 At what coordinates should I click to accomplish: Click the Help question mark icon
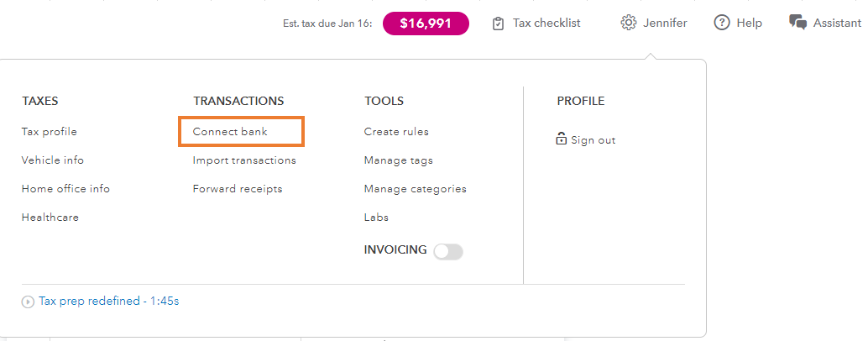click(x=722, y=23)
